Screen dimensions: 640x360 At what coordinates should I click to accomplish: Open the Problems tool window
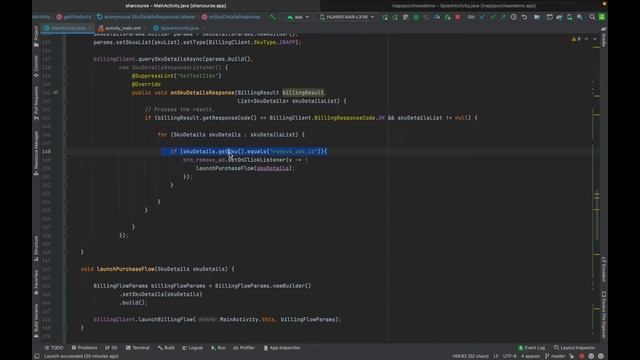pyautogui.click(x=84, y=348)
